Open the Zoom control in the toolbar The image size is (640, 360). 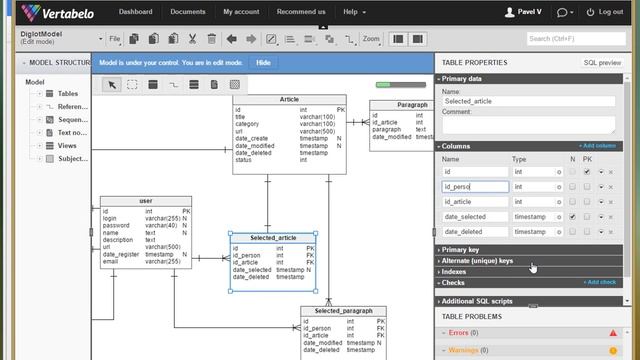coord(371,39)
